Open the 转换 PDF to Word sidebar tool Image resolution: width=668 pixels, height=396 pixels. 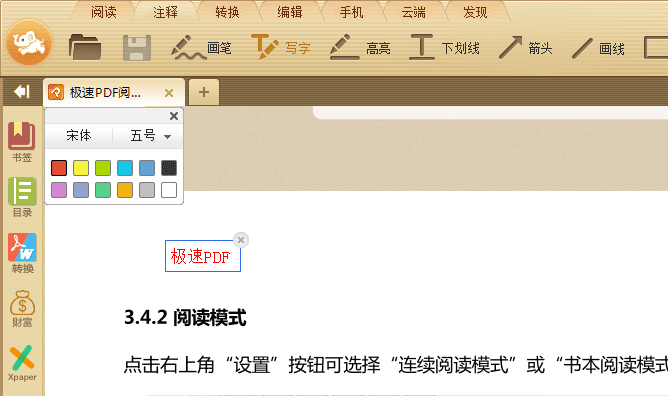(22, 253)
